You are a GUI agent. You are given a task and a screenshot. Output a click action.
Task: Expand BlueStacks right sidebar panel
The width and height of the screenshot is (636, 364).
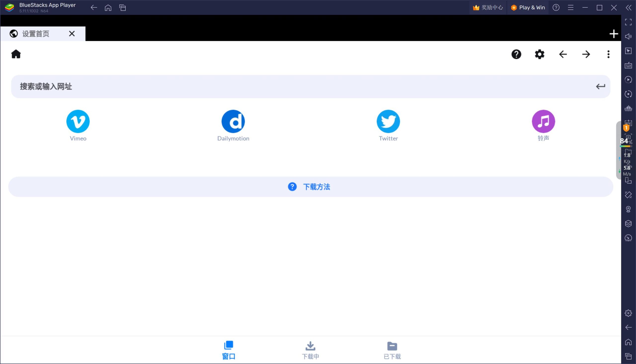tap(629, 8)
